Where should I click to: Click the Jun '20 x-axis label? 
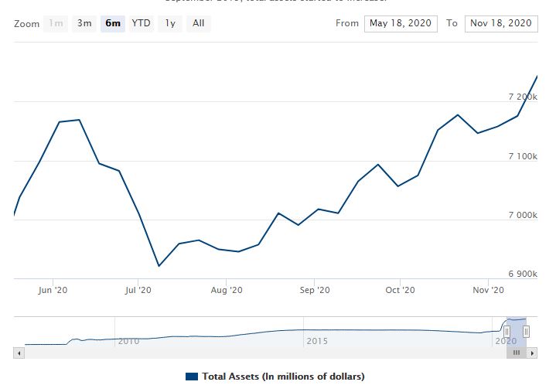click(53, 290)
